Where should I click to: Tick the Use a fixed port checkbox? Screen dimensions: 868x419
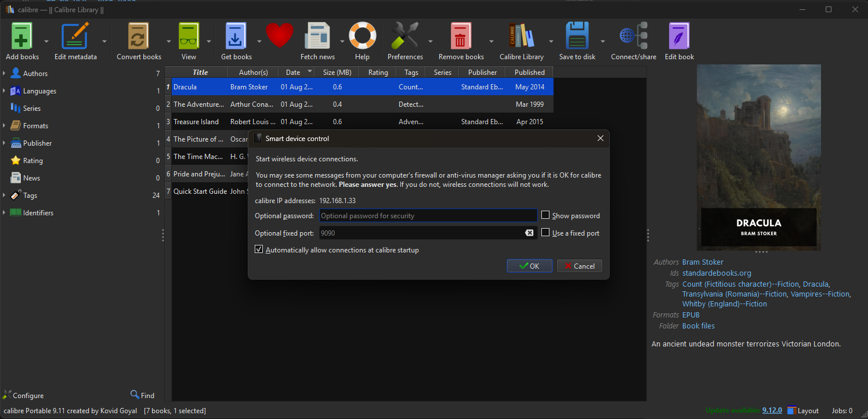pos(545,233)
